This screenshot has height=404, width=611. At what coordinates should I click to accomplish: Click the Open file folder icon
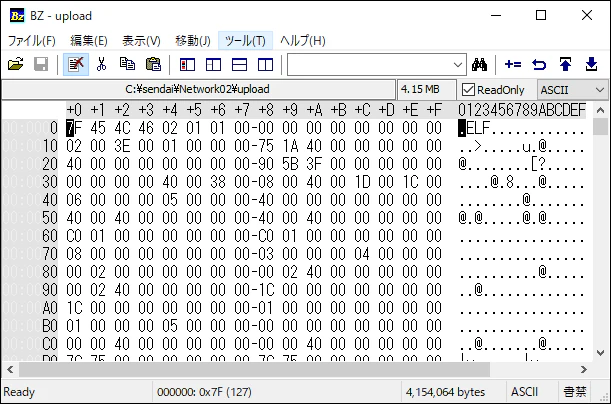(x=16, y=64)
